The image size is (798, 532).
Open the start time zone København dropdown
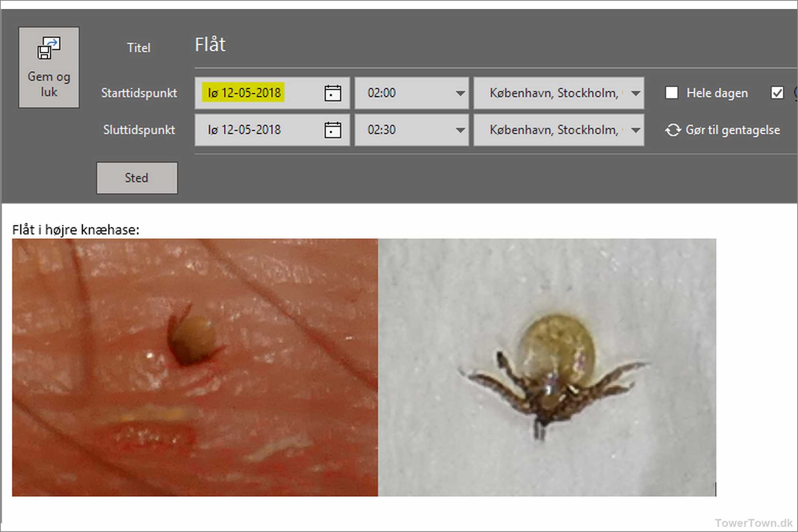(636, 93)
